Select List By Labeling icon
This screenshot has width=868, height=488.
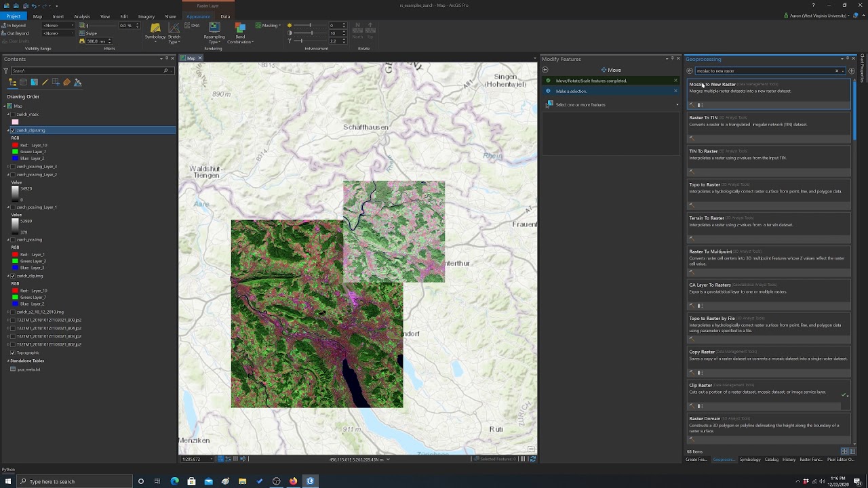pyautogui.click(x=66, y=83)
